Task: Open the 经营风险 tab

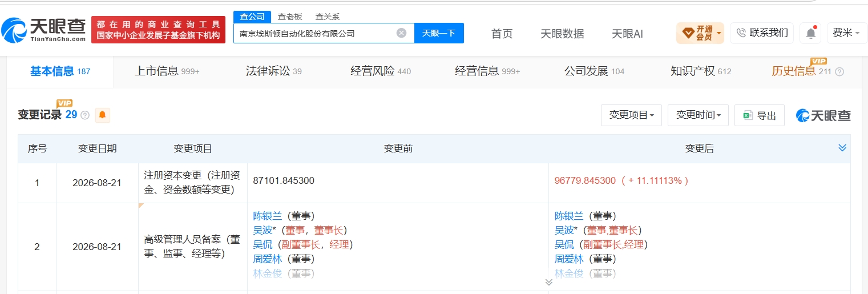Action: coord(381,71)
